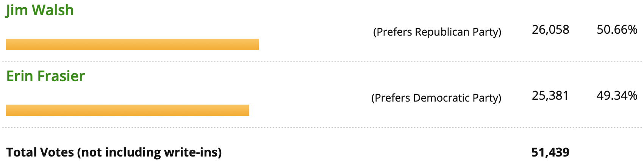Click the 49.34% vote percentage
The width and height of the screenshot is (644, 166).
coord(617,96)
